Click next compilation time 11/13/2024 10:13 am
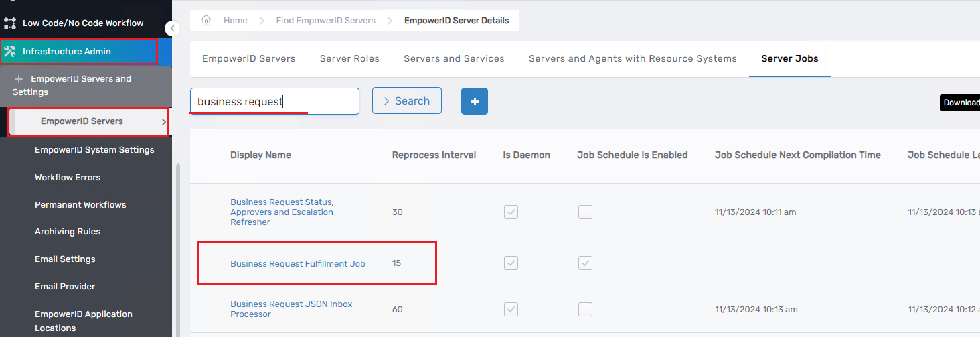This screenshot has width=980, height=337. [x=756, y=310]
